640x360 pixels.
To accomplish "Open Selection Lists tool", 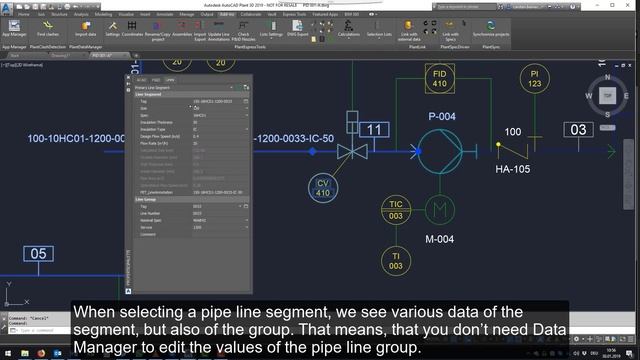I will [379, 29].
